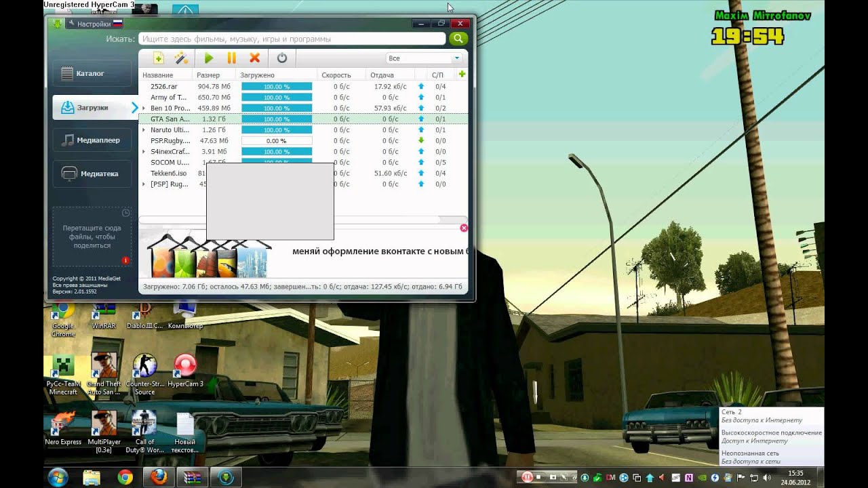Viewport: 868px width, 488px height.
Task: Start download with green play button
Action: click(x=209, y=58)
